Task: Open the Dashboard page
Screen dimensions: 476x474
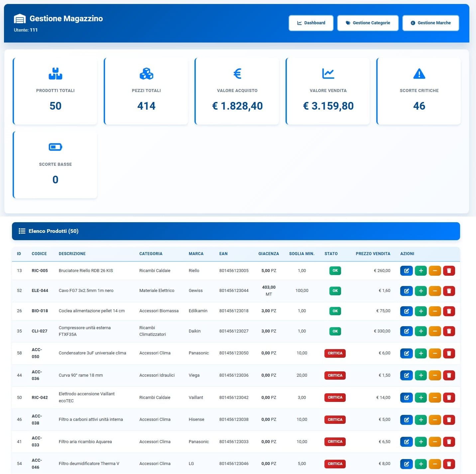Action: 311,23
